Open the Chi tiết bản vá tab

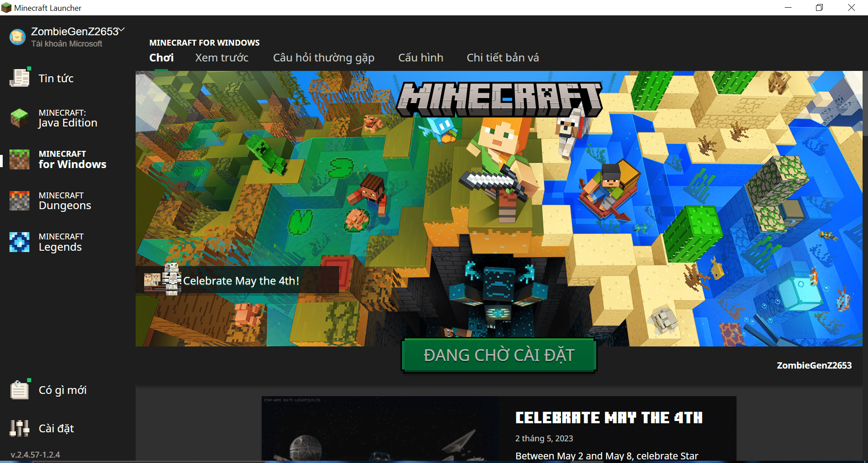point(503,58)
